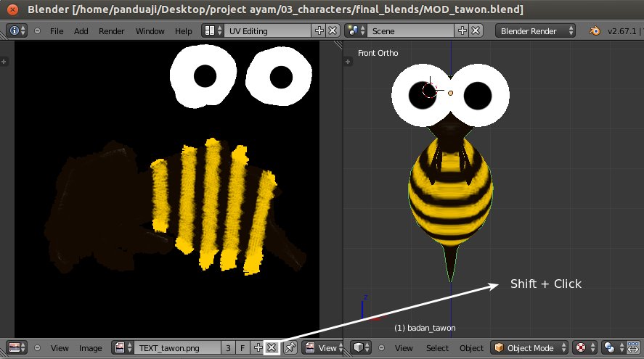This screenshot has height=359, width=644.
Task: Browse images to link
Action: (x=123, y=348)
